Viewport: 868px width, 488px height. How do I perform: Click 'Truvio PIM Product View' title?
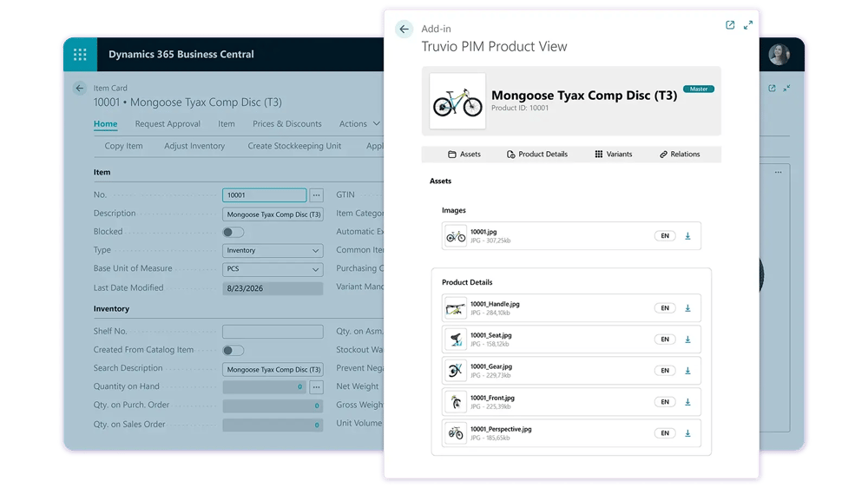click(x=495, y=47)
